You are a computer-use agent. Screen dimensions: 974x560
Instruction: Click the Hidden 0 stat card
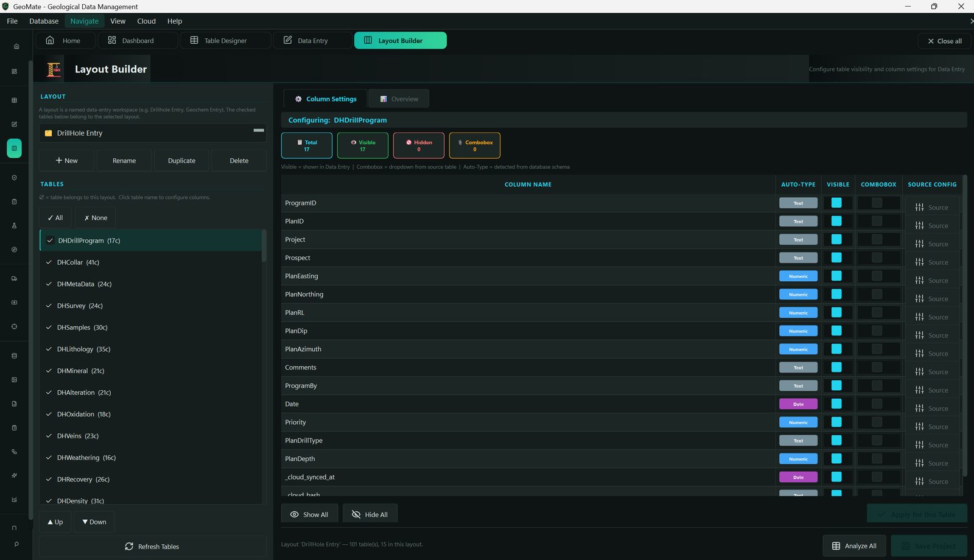419,145
